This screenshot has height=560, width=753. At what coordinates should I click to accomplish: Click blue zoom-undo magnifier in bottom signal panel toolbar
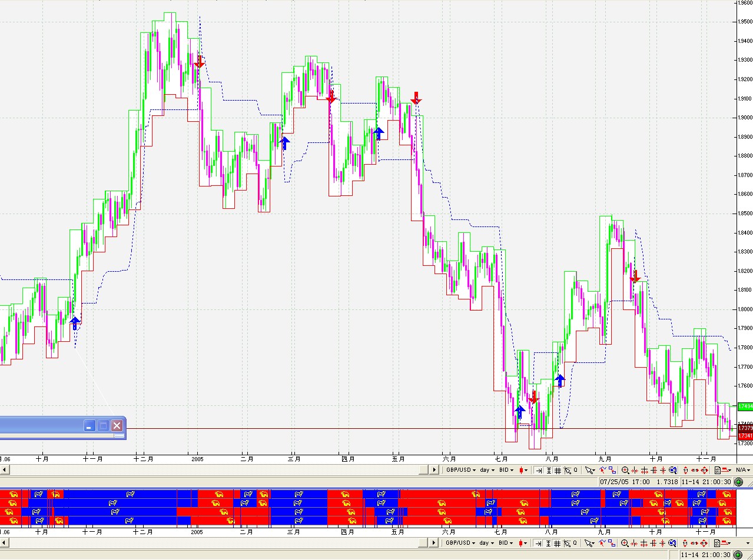point(672,543)
